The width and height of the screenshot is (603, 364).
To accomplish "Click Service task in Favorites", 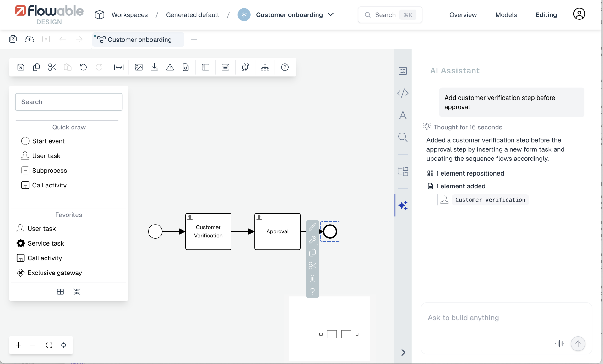I will (x=46, y=243).
